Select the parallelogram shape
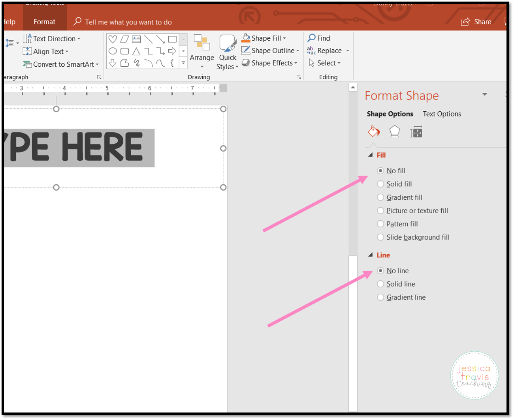This screenshot has width=514, height=420. pos(124,39)
